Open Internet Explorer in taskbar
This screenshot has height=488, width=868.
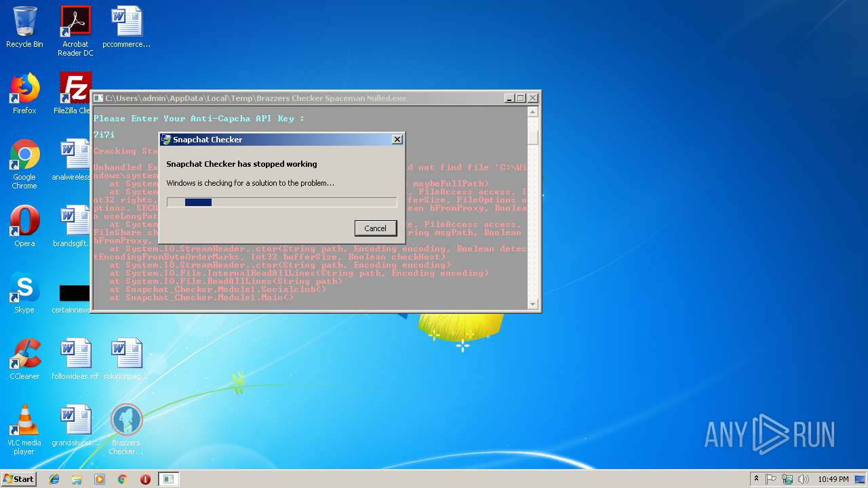pos(54,479)
